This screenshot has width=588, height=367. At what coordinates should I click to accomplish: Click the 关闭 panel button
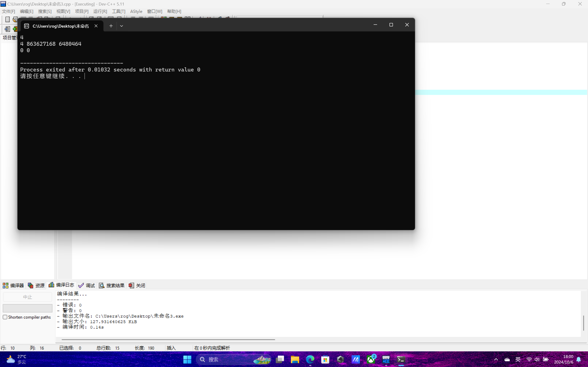(x=137, y=285)
